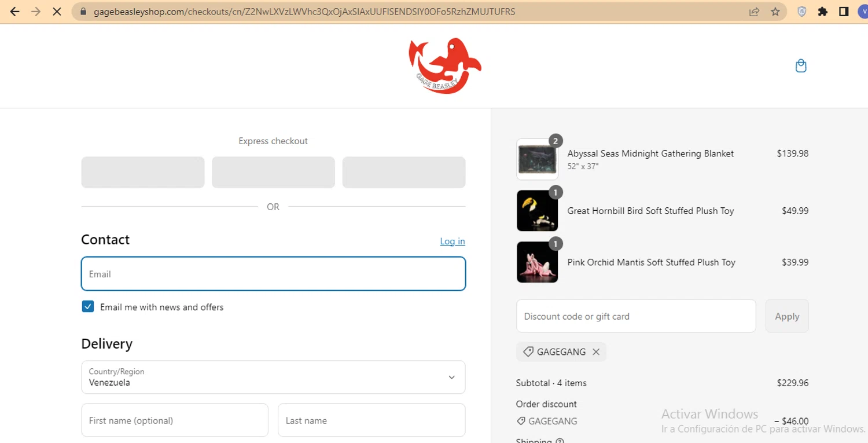This screenshot has width=868, height=443.
Task: Stop page loading with the X button
Action: [x=57, y=12]
